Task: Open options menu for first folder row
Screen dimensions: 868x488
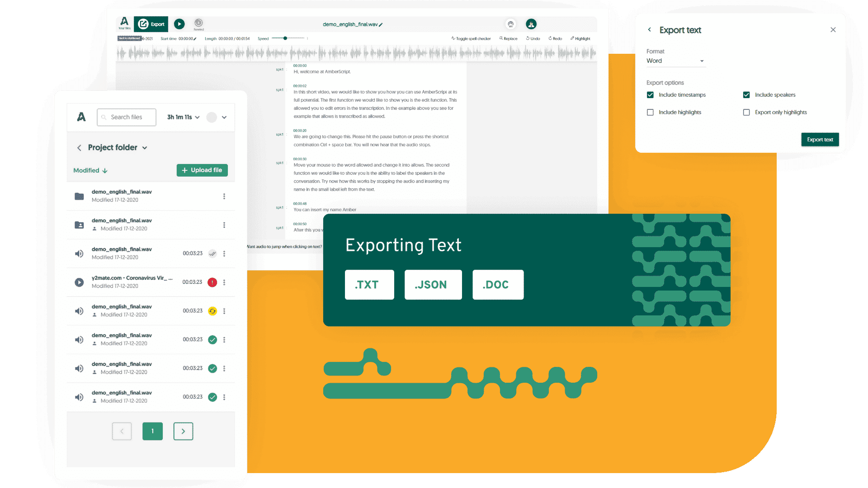Action: click(224, 196)
